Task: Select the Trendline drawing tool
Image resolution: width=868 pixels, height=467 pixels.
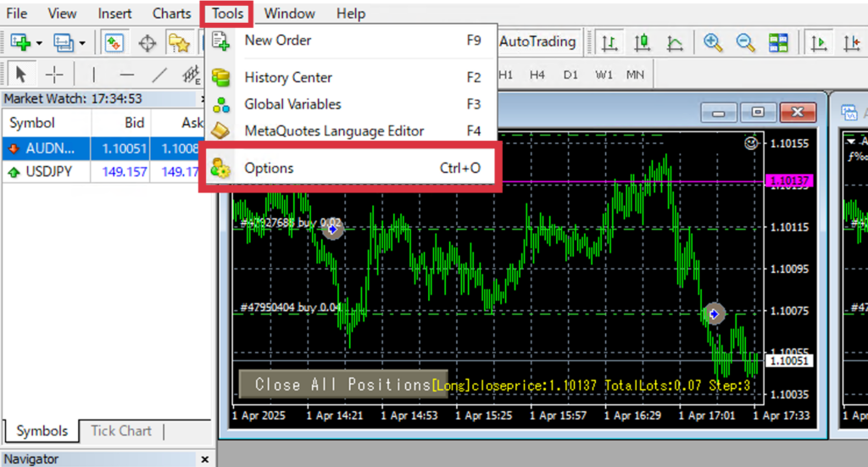Action: point(159,74)
